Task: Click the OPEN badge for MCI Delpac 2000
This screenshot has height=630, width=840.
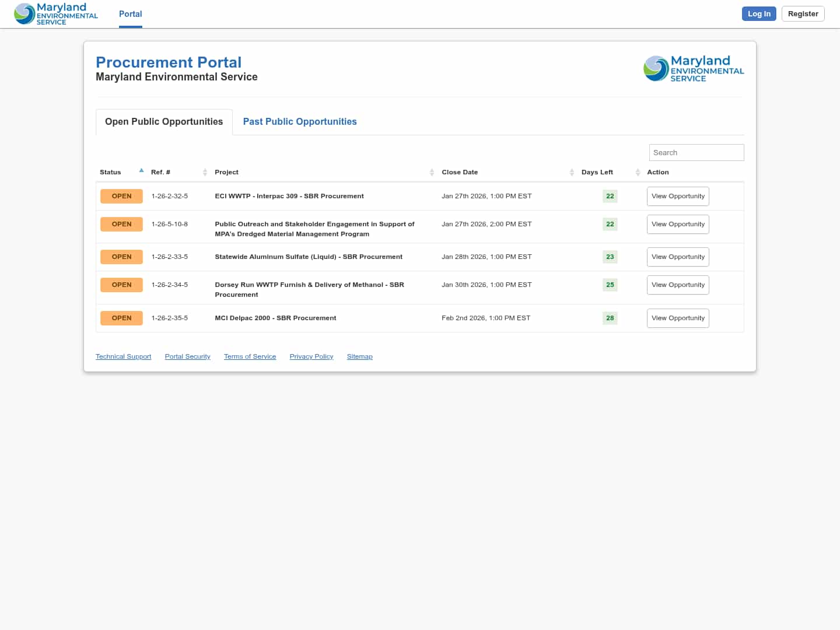Action: (121, 318)
